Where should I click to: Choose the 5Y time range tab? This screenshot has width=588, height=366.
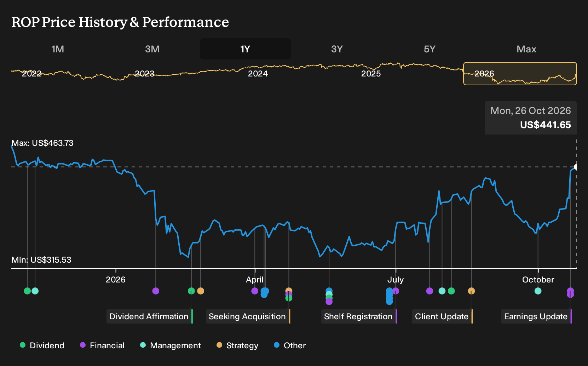tap(430, 49)
